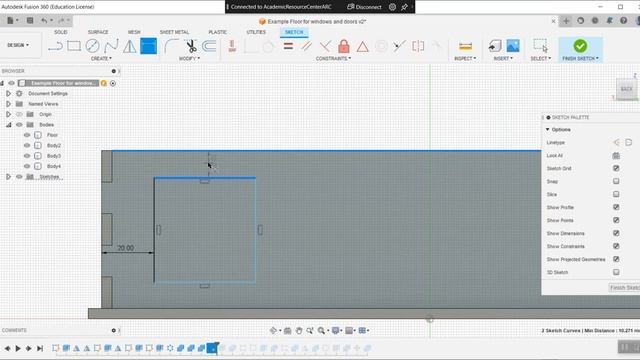The height and width of the screenshot is (360, 640).
Task: Enable the Slice checkbox
Action: coord(616,194)
